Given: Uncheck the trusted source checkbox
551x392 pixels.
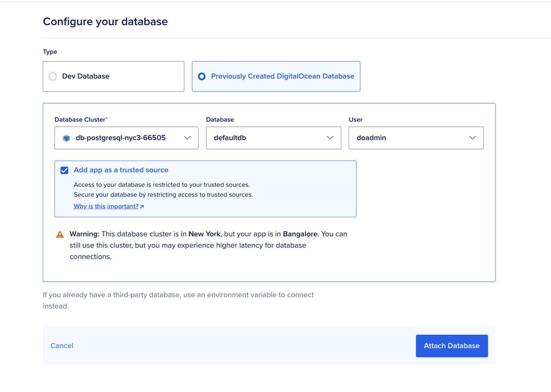Looking at the screenshot, I should coord(64,171).
